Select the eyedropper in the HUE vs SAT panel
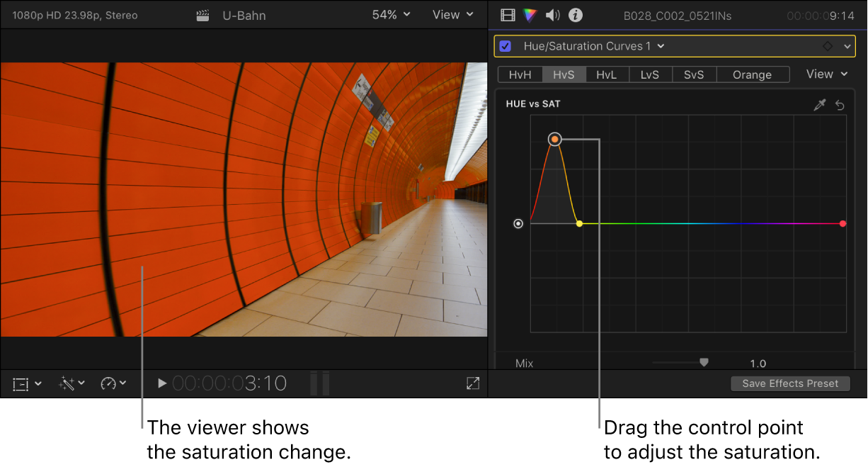The height and width of the screenshot is (472, 868). point(820,104)
